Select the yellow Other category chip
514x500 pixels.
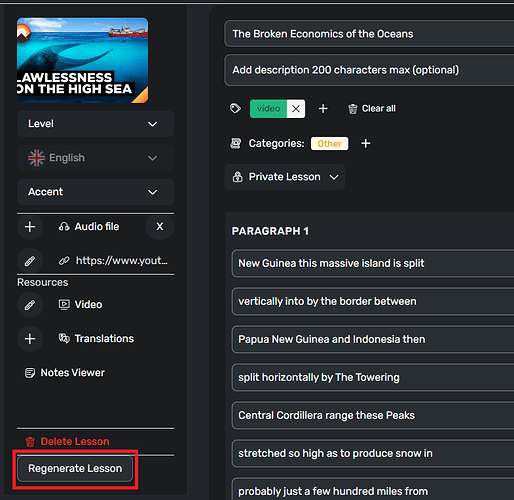pos(329,144)
